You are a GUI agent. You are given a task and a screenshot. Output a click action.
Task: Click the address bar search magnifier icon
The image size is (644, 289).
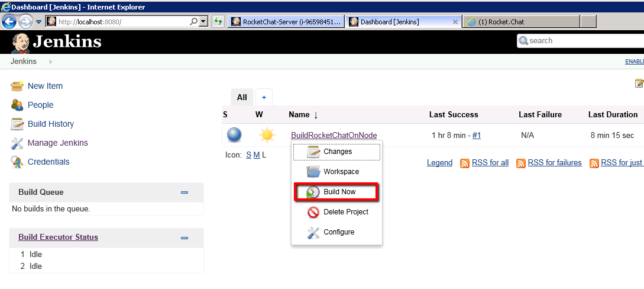pos(193,21)
